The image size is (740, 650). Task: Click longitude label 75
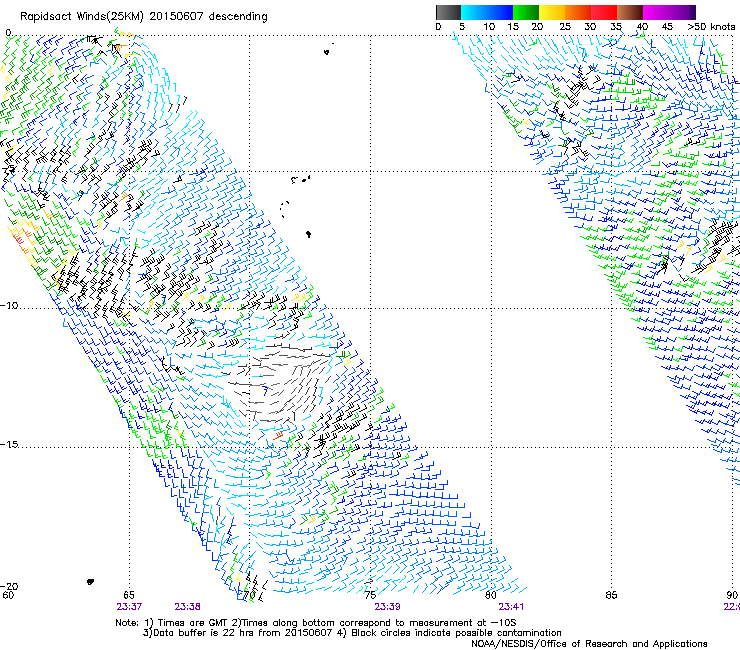click(x=370, y=595)
